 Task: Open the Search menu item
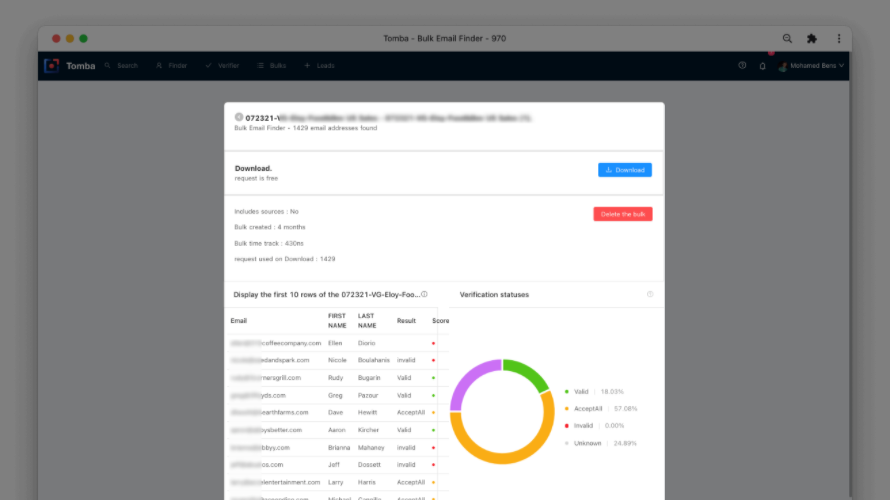[x=121, y=66]
